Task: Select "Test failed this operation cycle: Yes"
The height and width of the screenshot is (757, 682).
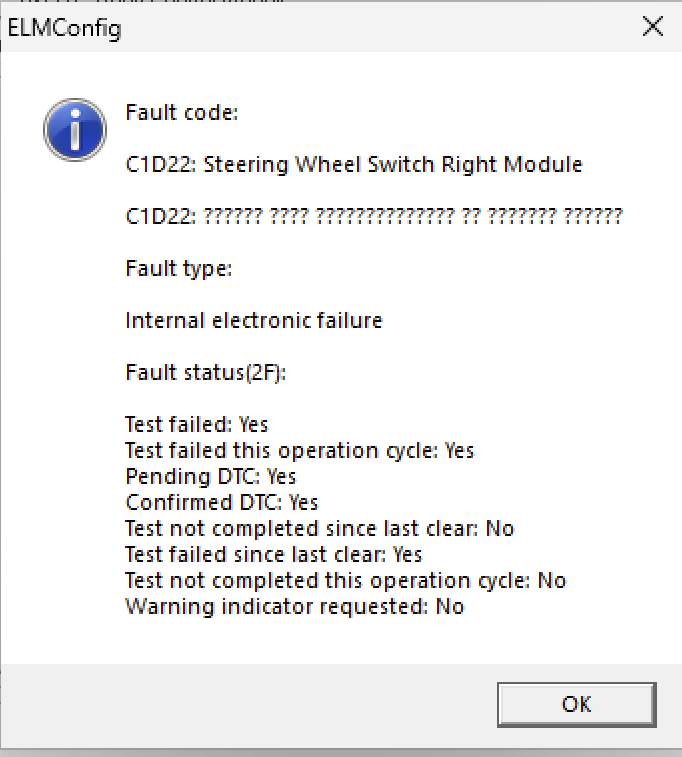Action: 300,450
